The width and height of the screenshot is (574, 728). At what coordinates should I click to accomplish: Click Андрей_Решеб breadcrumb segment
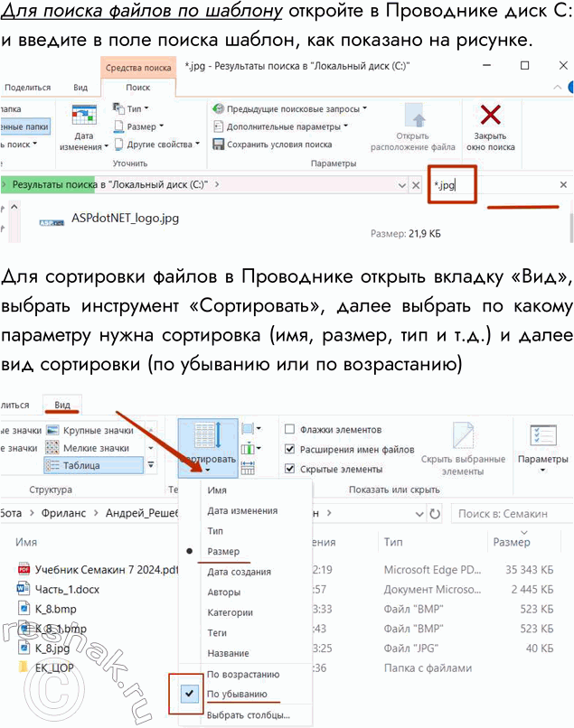coord(142,513)
